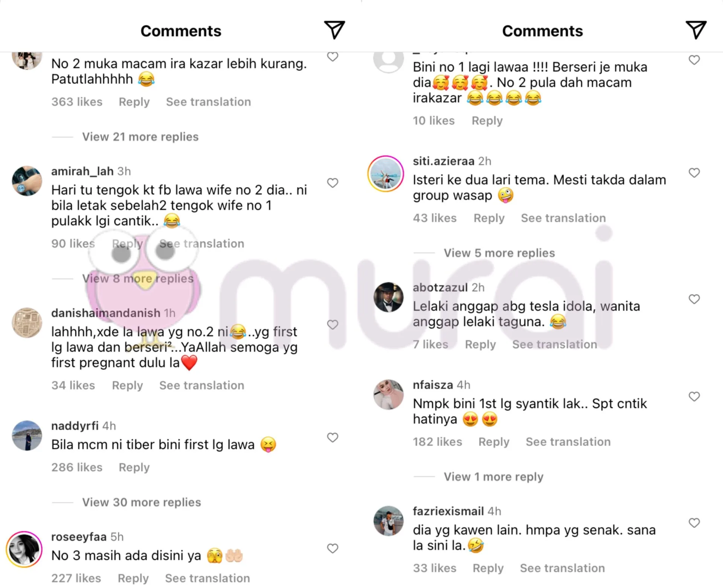The image size is (723, 588).
Task: Expand 'View 21 more replies'
Action: coord(140,137)
